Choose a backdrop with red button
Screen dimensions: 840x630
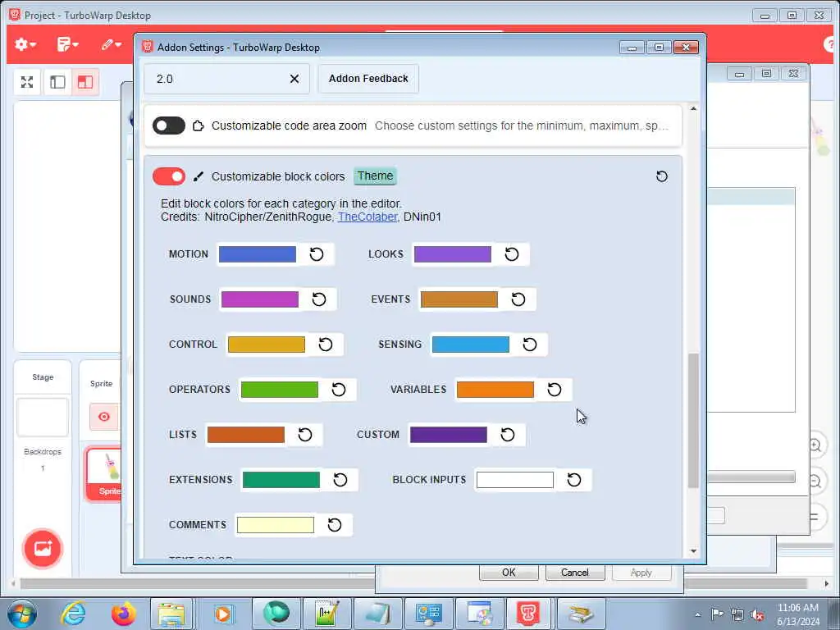[43, 548]
